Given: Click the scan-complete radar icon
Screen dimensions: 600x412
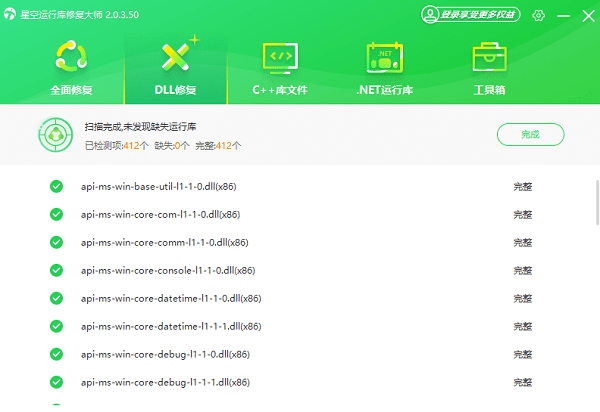Looking at the screenshot, I should (x=56, y=135).
